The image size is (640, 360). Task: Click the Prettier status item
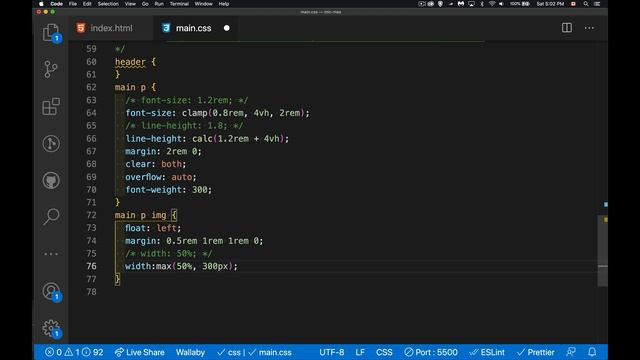click(x=536, y=352)
